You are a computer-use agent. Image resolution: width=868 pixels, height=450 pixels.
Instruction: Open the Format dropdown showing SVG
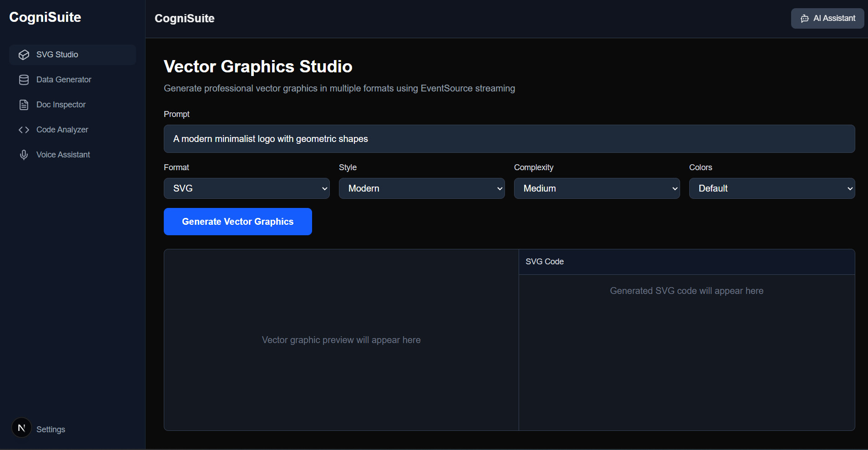(247, 188)
